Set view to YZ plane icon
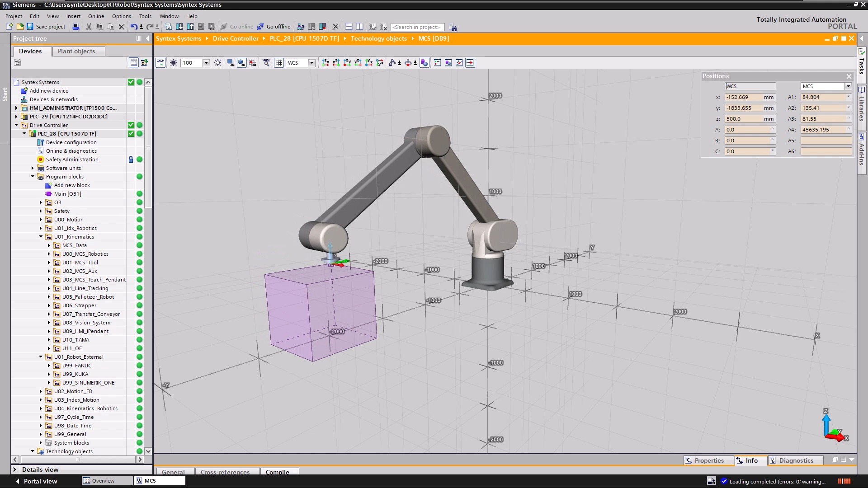The height and width of the screenshot is (488, 868). (x=358, y=63)
